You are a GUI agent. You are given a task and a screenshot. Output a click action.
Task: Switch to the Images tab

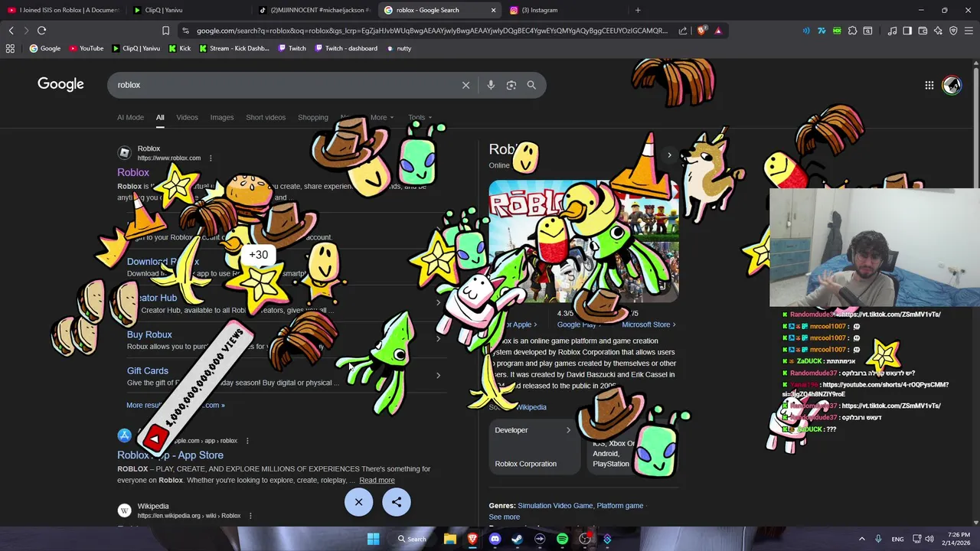(x=222, y=118)
